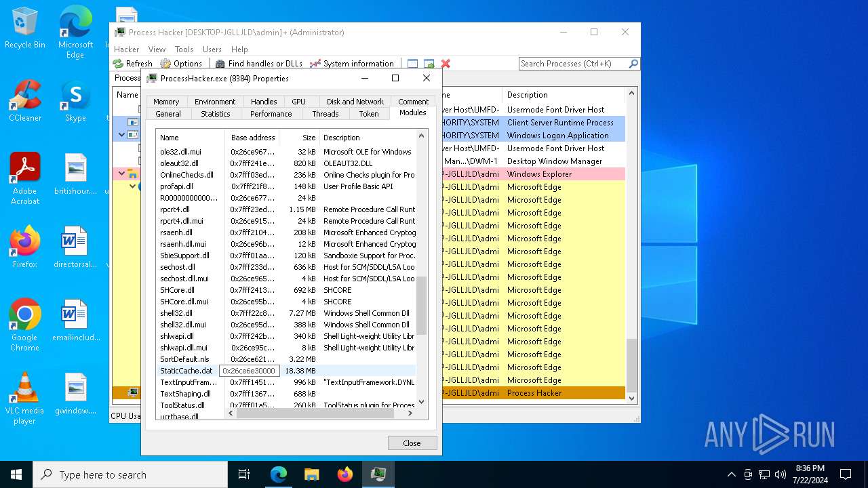This screenshot has height=488, width=868.
Task: Click the find window and thread icon
Action: coord(429,64)
